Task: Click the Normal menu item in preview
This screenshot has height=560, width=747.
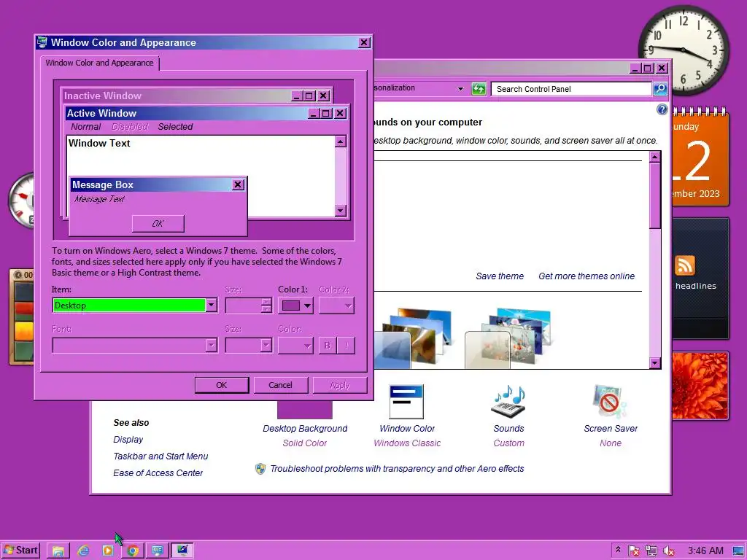Action: point(86,127)
